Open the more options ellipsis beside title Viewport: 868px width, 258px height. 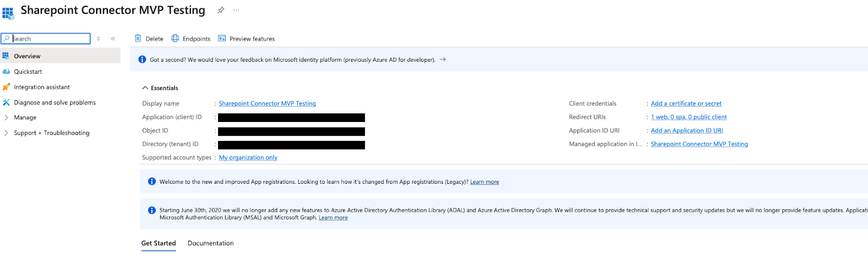[x=236, y=10]
